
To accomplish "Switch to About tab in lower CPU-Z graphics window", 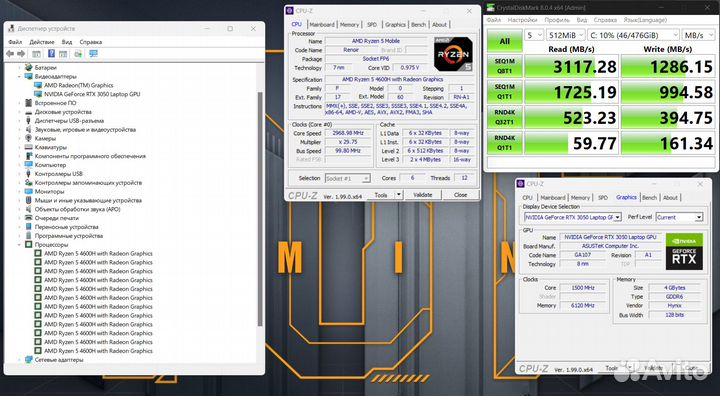I will click(670, 198).
